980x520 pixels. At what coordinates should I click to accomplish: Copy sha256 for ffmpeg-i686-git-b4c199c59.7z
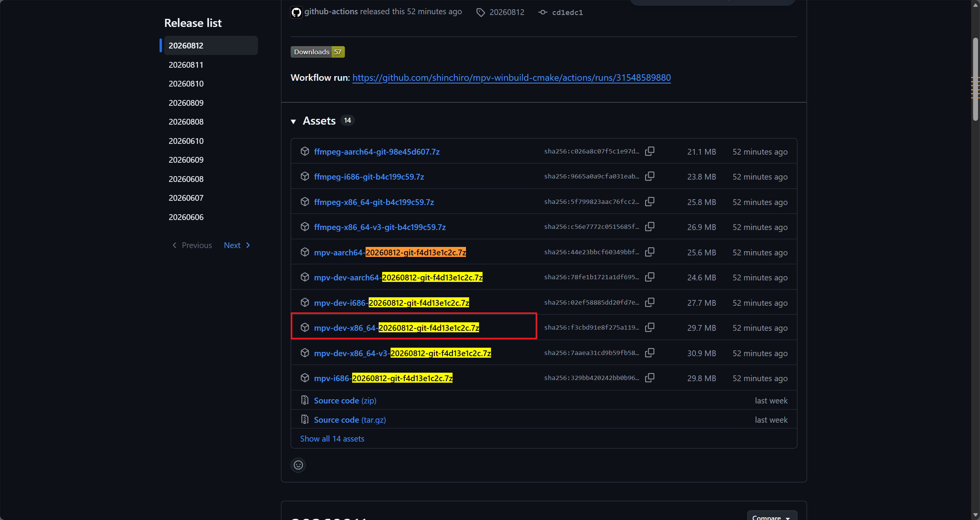pyautogui.click(x=650, y=176)
